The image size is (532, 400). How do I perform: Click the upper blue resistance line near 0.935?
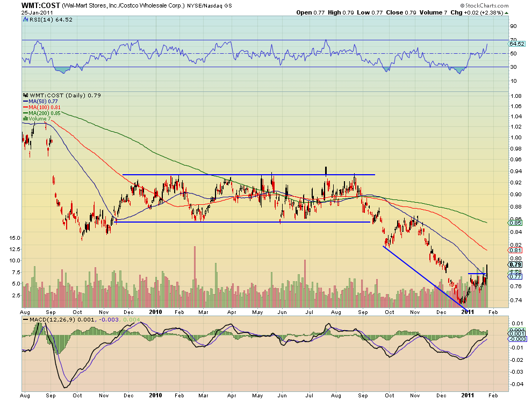coord(249,175)
